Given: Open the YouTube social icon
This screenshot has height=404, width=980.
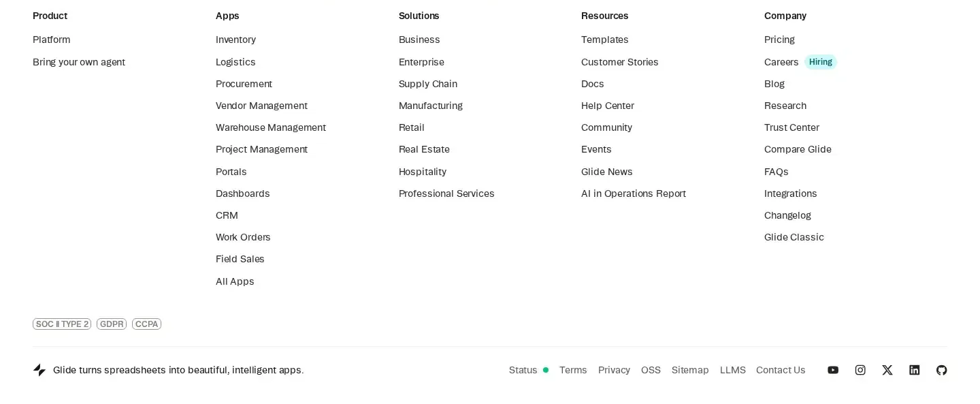Looking at the screenshot, I should [x=833, y=370].
